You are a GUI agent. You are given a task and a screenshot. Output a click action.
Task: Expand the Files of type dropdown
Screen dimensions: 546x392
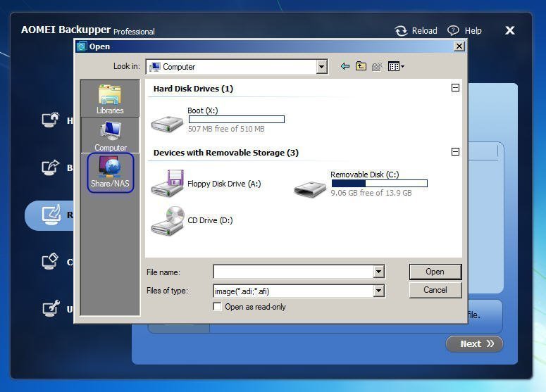point(379,291)
